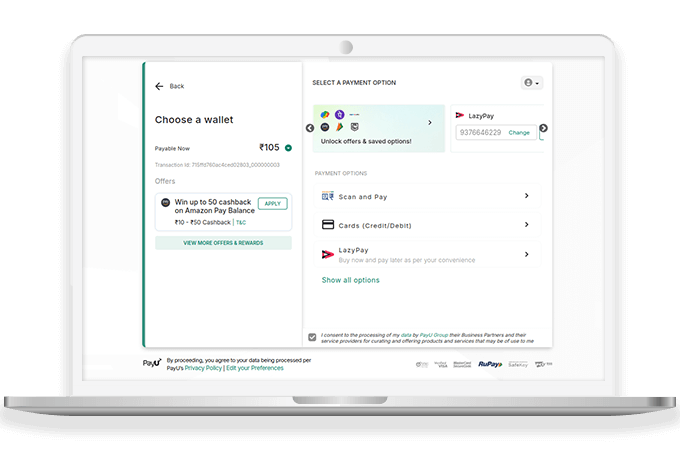Viewport: 680px width, 450px height.
Task: Click the LazyPay logo in saved card
Action: coord(460,115)
